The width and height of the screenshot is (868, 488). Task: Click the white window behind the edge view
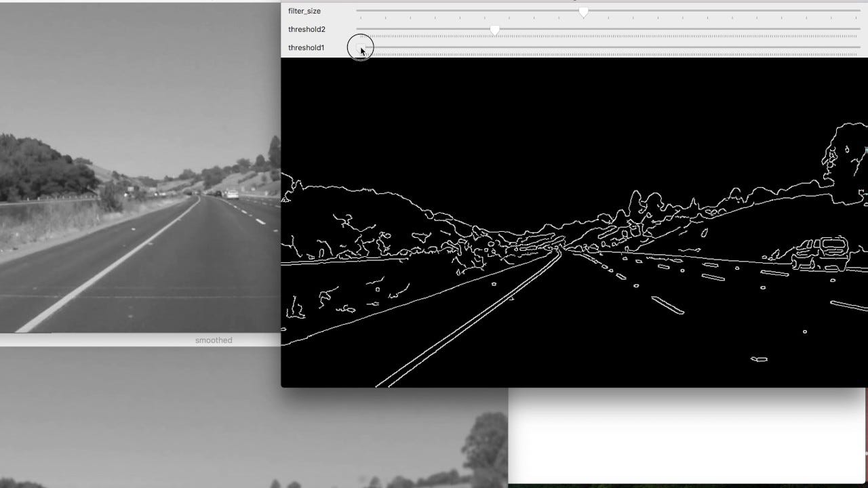click(x=688, y=435)
